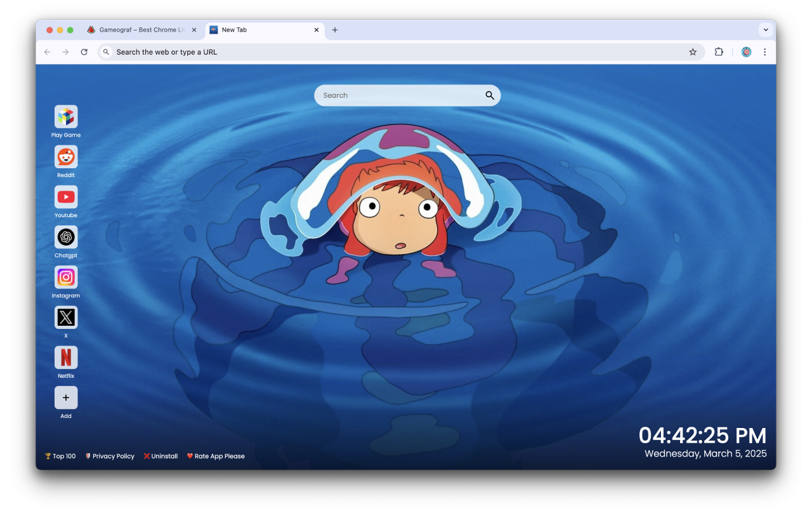This screenshot has width=812, height=508.
Task: Click the magnifying glass in the search bar
Action: point(489,95)
